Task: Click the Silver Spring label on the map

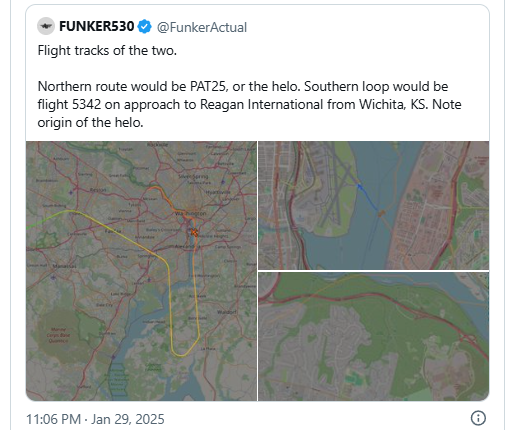Action: (x=193, y=176)
